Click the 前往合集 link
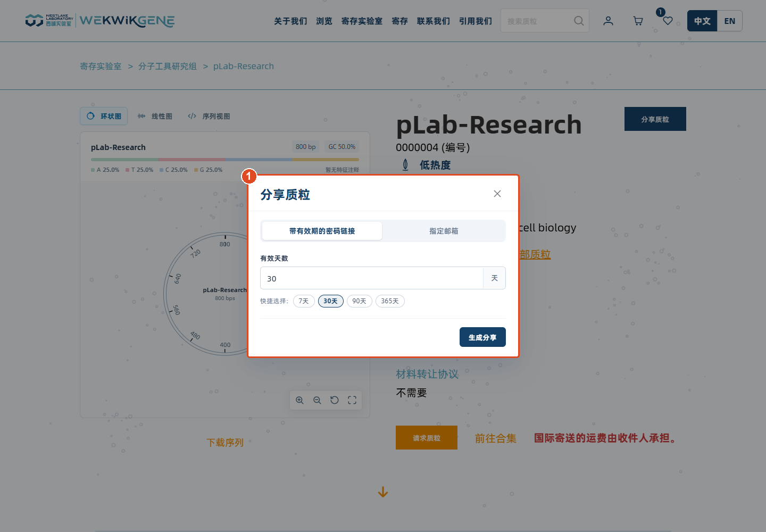 pyautogui.click(x=496, y=438)
